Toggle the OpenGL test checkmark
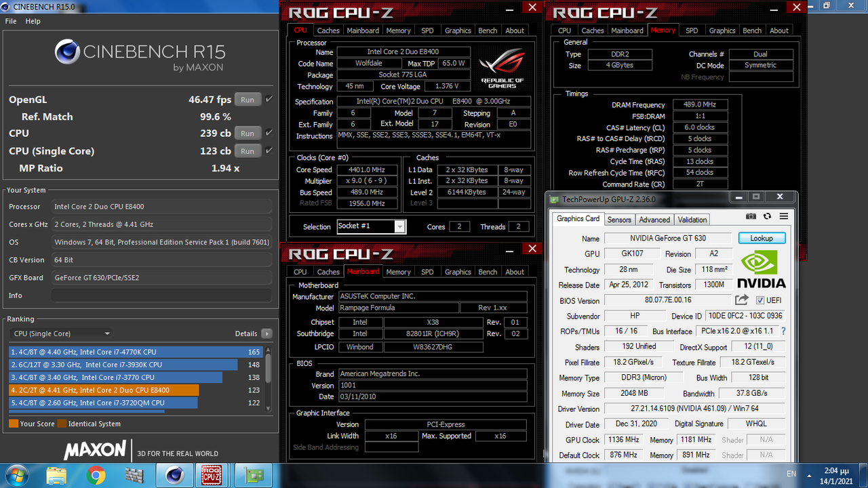The height and width of the screenshot is (488, 868). [x=269, y=99]
